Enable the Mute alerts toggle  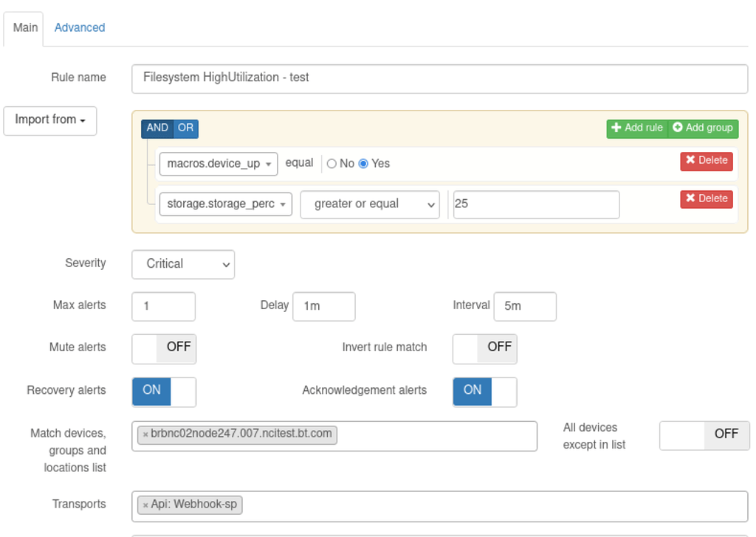coord(164,349)
